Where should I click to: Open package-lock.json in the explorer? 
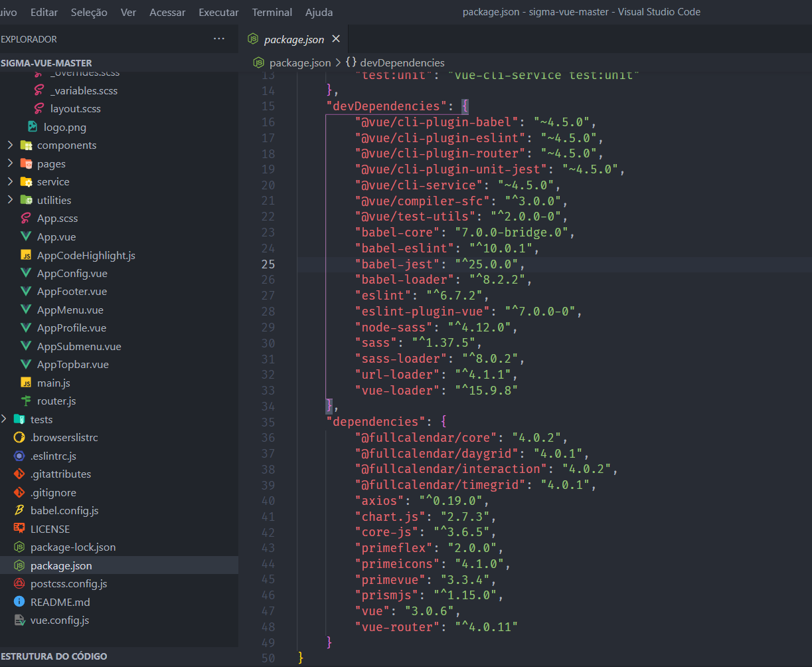(73, 547)
